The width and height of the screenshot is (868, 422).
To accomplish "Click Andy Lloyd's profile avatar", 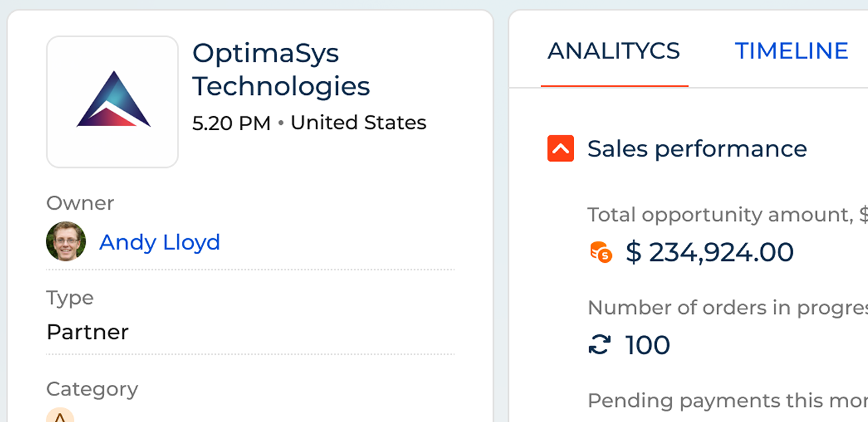I will pyautogui.click(x=65, y=241).
